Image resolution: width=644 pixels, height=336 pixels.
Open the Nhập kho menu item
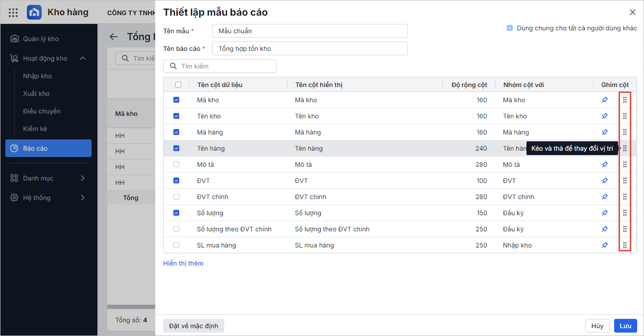(37, 76)
